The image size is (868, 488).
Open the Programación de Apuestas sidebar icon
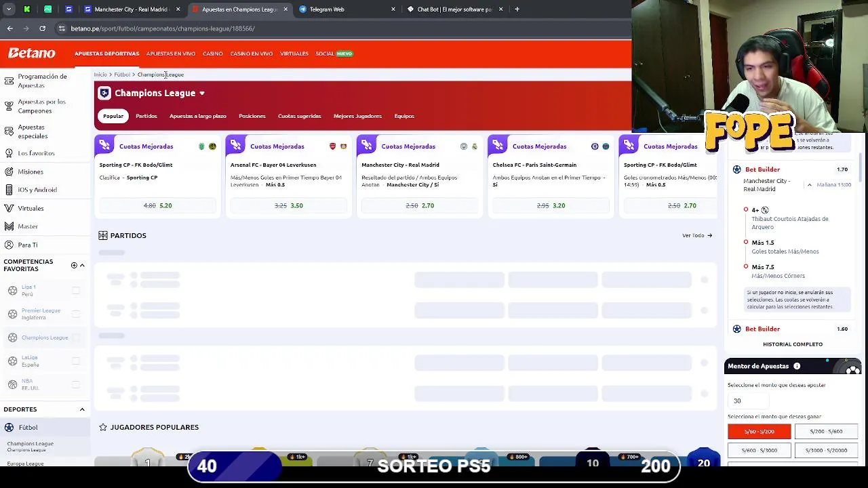[x=9, y=81]
